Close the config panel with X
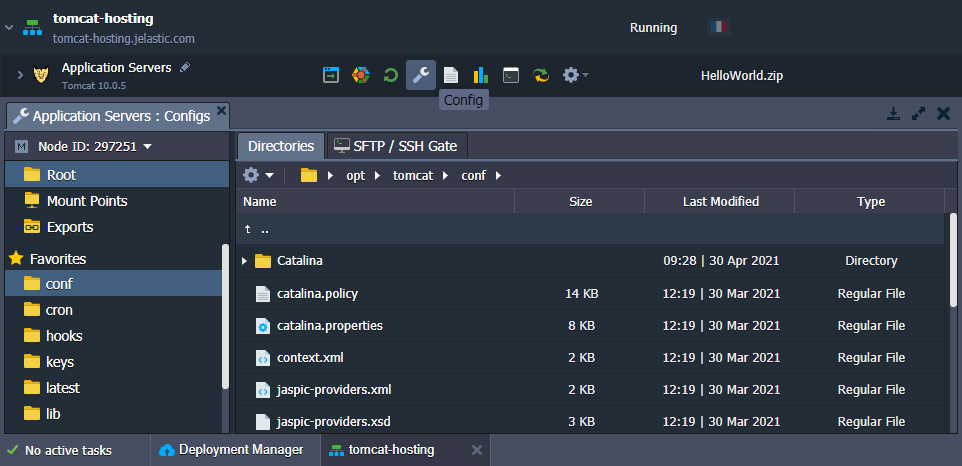The width and height of the screenshot is (962, 466). pyautogui.click(x=943, y=113)
